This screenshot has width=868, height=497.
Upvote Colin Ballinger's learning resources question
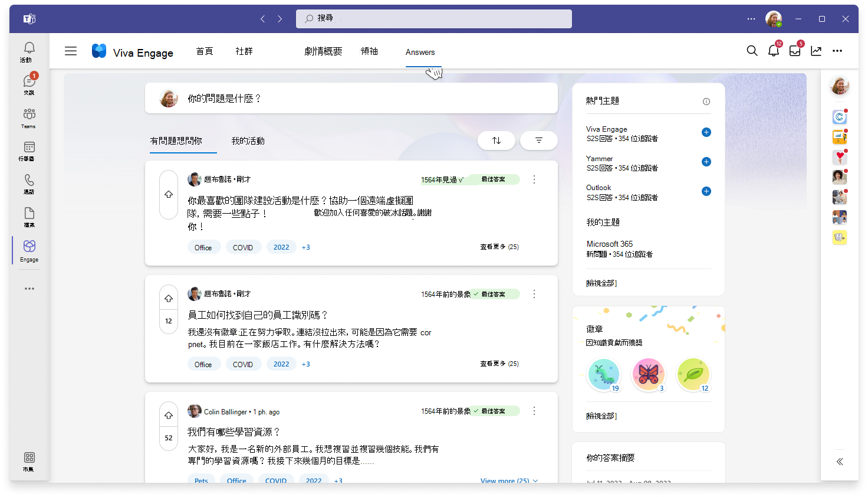pyautogui.click(x=169, y=416)
